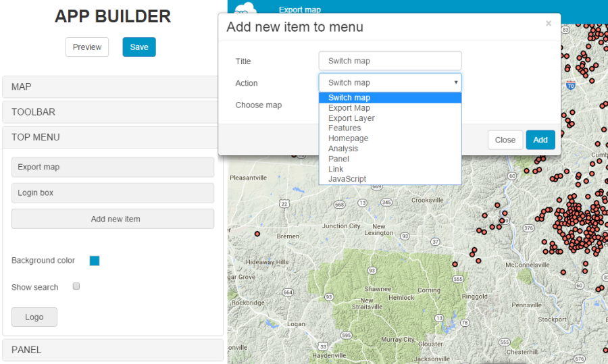
Task: Click McConnelsville label on map
Action: [528, 265]
